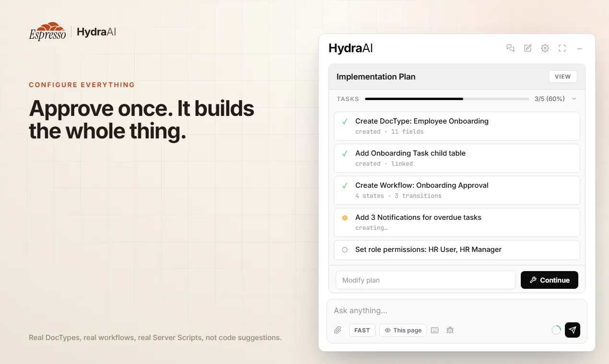Click the HydraAI panel title
The width and height of the screenshot is (609, 364).
point(351,48)
